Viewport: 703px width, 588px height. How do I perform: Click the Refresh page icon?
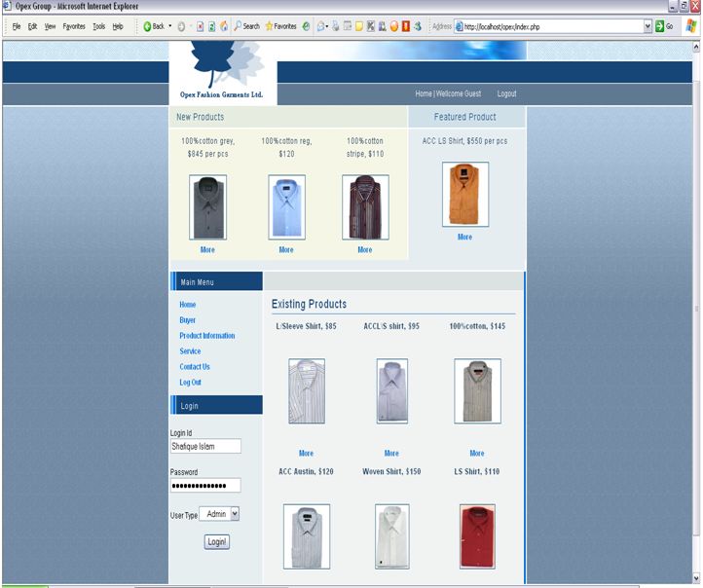click(x=212, y=26)
